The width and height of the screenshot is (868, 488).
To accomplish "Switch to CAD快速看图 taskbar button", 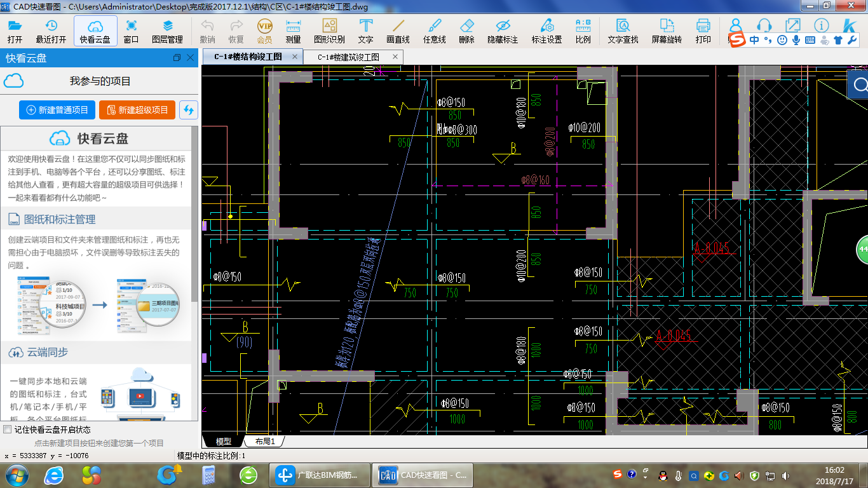I will [x=423, y=475].
